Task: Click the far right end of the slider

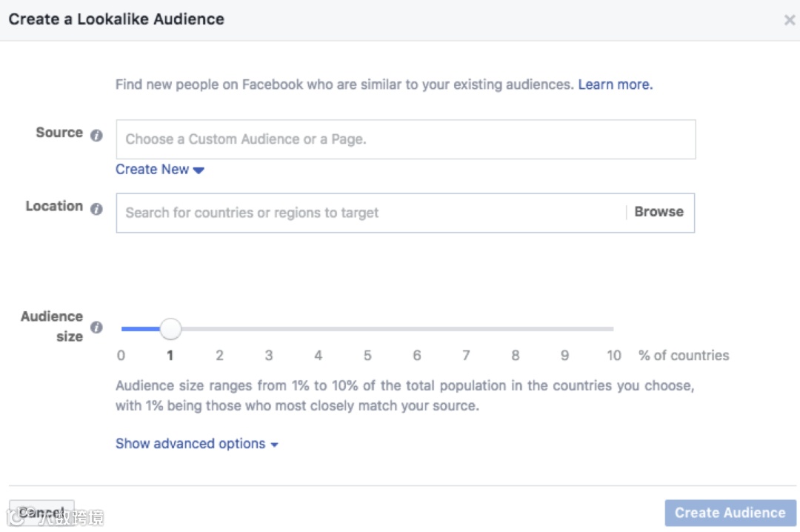Action: 613,328
